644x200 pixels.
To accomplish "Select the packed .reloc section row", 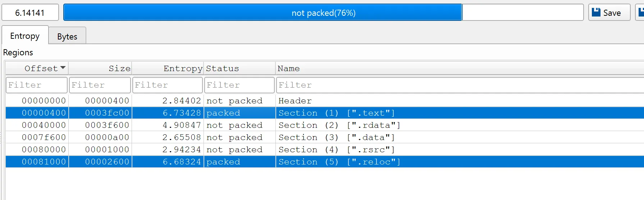I will [339, 162].
